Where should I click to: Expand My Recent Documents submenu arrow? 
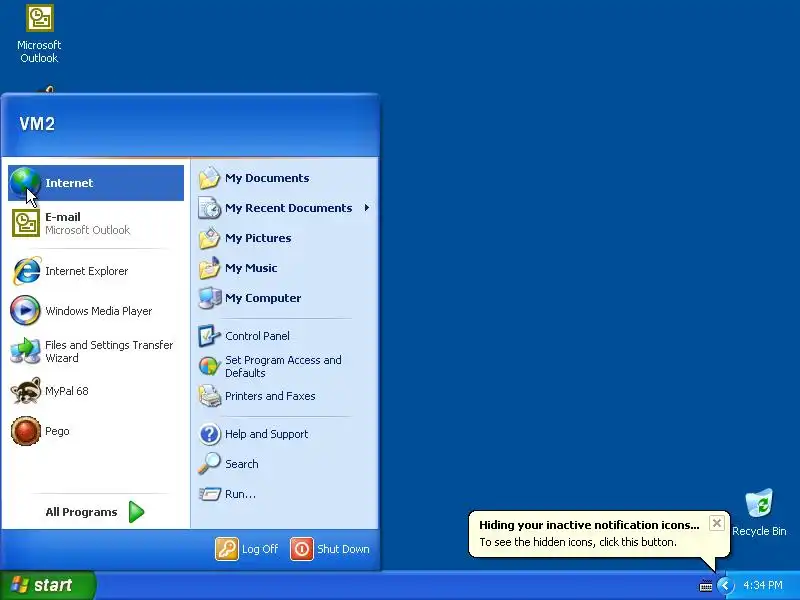pyautogui.click(x=367, y=208)
